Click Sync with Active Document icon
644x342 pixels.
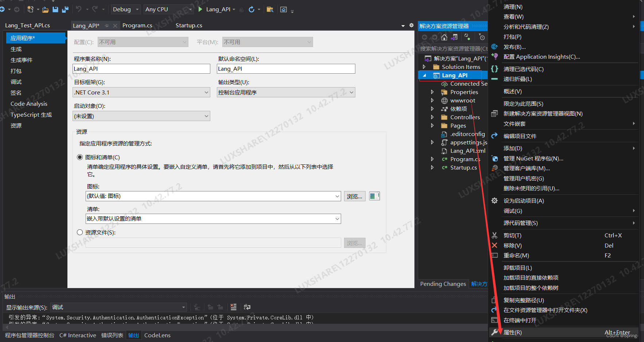click(x=467, y=37)
